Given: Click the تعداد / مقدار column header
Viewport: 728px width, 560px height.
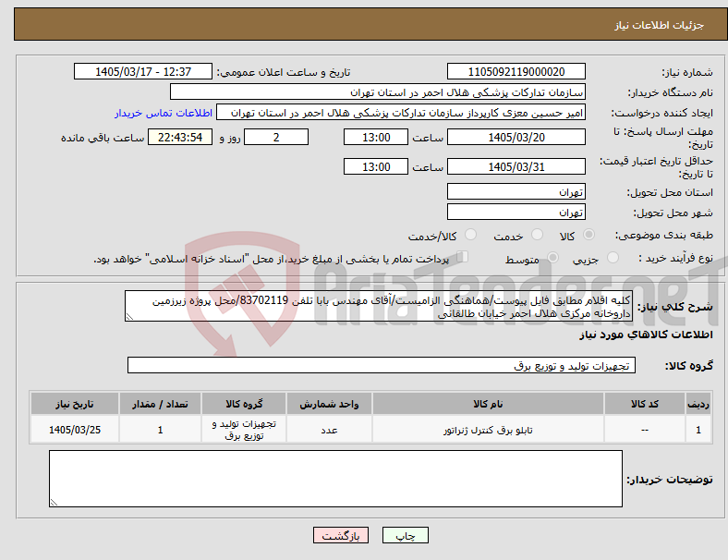Looking at the screenshot, I should (160, 404).
